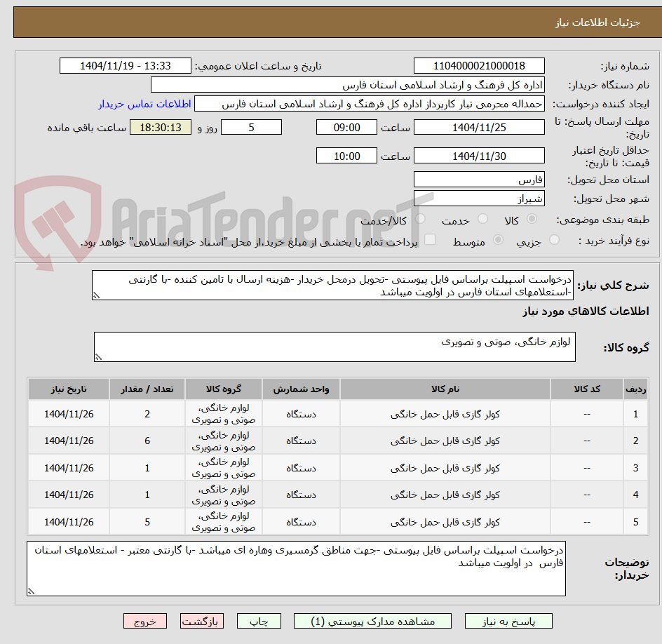Grab the resize handle of the goods group textarea
Screen dimensions: 662x644
click(x=98, y=357)
